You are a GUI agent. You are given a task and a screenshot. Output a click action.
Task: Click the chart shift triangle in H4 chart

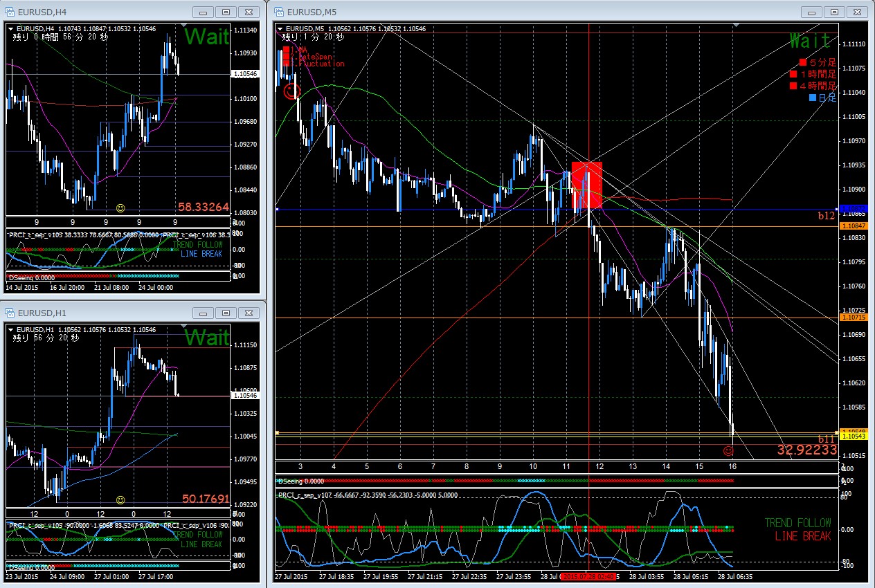(182, 25)
